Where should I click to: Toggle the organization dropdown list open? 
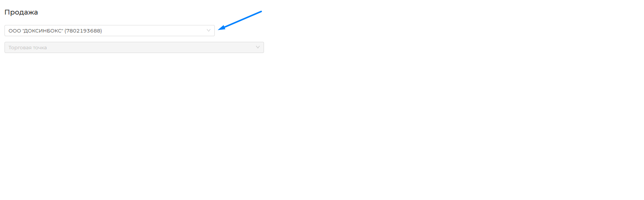pyautogui.click(x=208, y=31)
